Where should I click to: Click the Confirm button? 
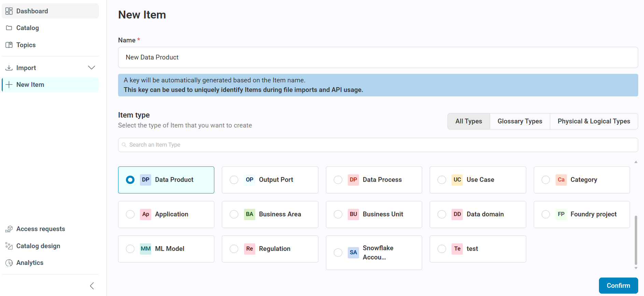click(618, 286)
